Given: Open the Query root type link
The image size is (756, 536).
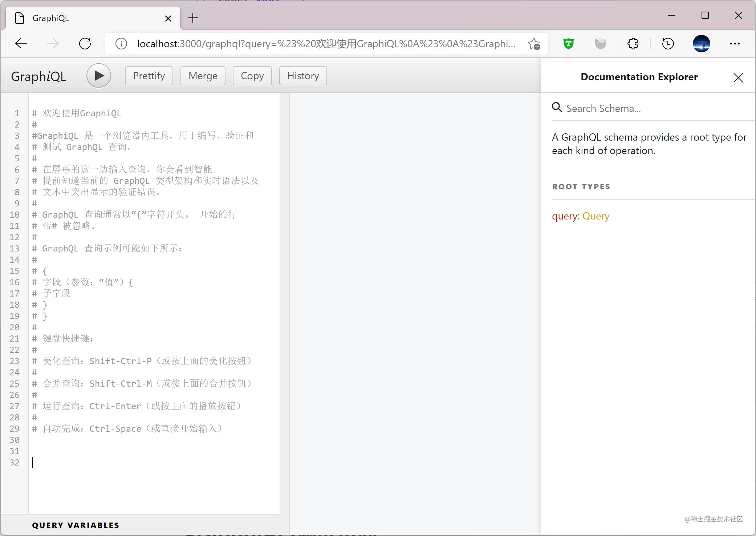Looking at the screenshot, I should tap(596, 216).
